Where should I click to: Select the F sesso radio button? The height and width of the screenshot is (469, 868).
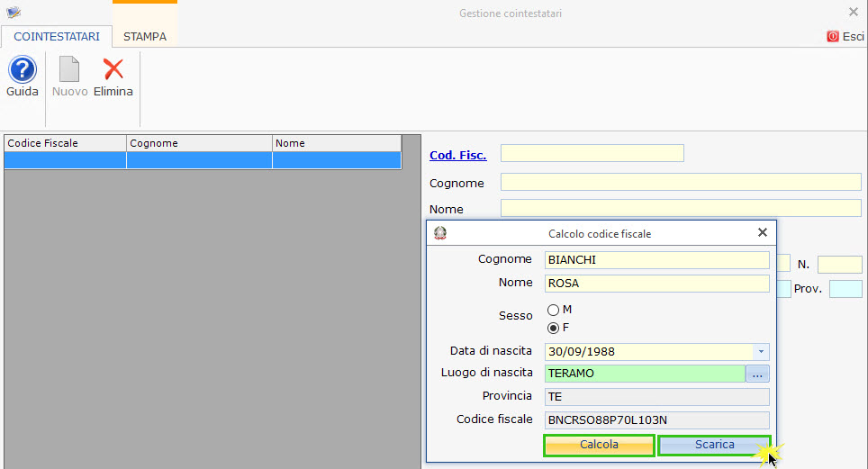pyautogui.click(x=553, y=328)
